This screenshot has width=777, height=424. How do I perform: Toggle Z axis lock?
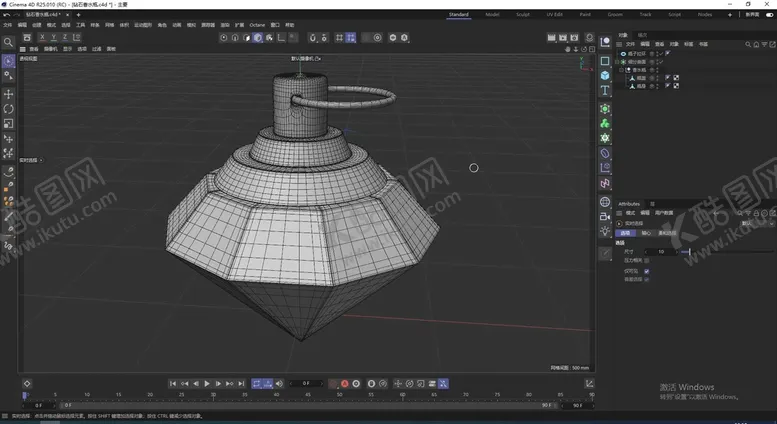click(65, 37)
